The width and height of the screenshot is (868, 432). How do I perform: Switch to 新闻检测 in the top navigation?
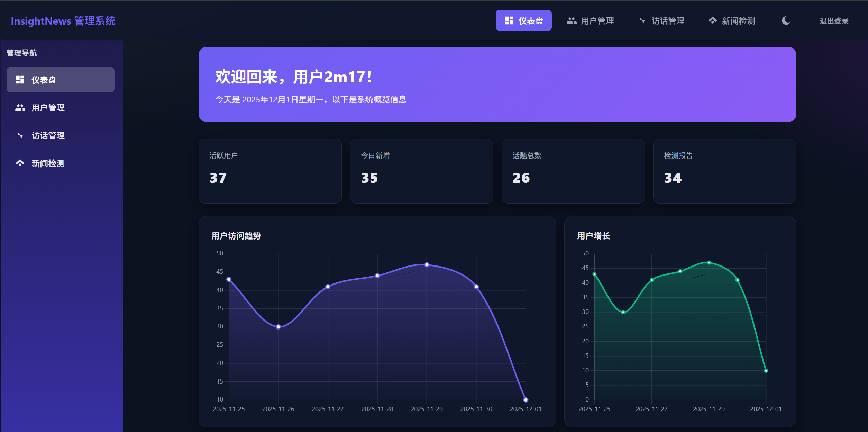738,21
